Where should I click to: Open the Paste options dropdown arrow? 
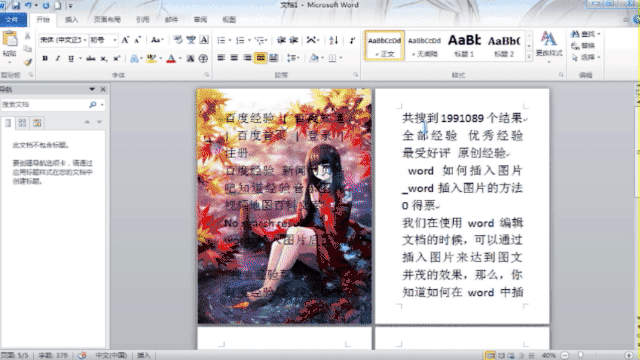click(x=9, y=62)
